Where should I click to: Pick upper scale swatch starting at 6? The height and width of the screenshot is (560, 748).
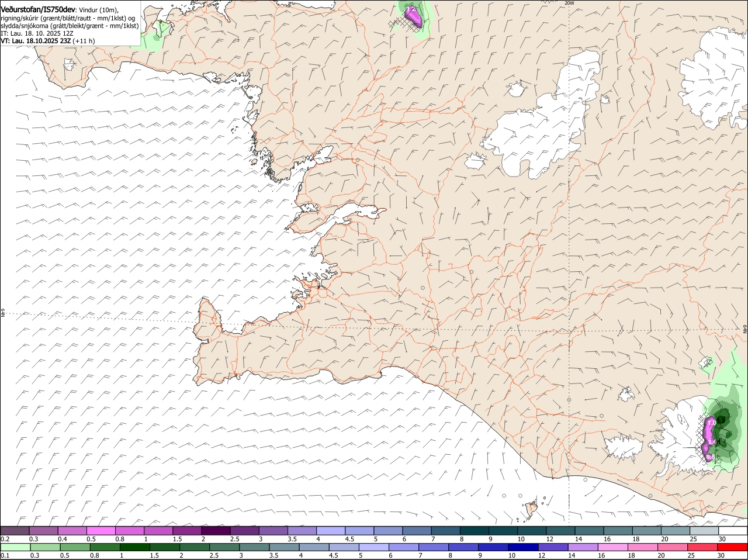[416, 531]
